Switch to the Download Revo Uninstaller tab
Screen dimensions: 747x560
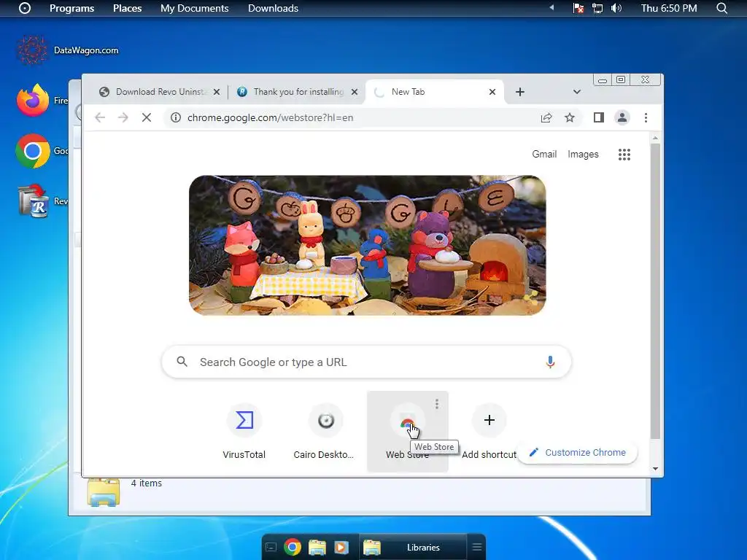(160, 92)
